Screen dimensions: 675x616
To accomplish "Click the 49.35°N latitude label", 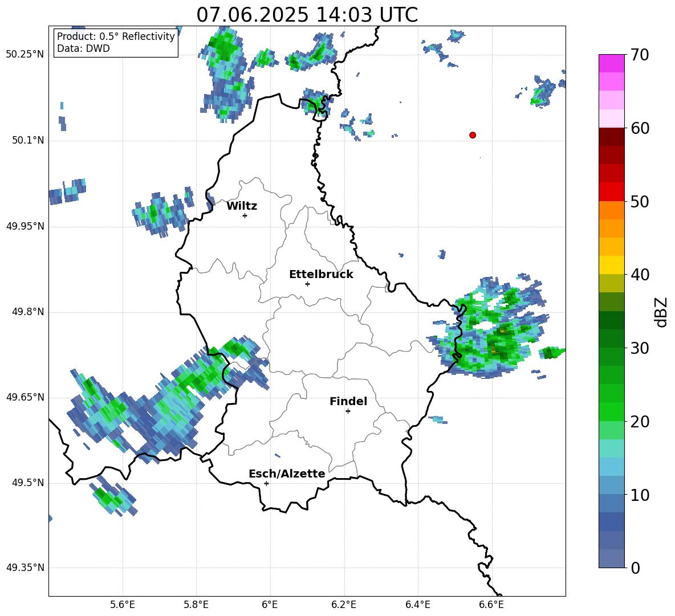I will 25,568.
